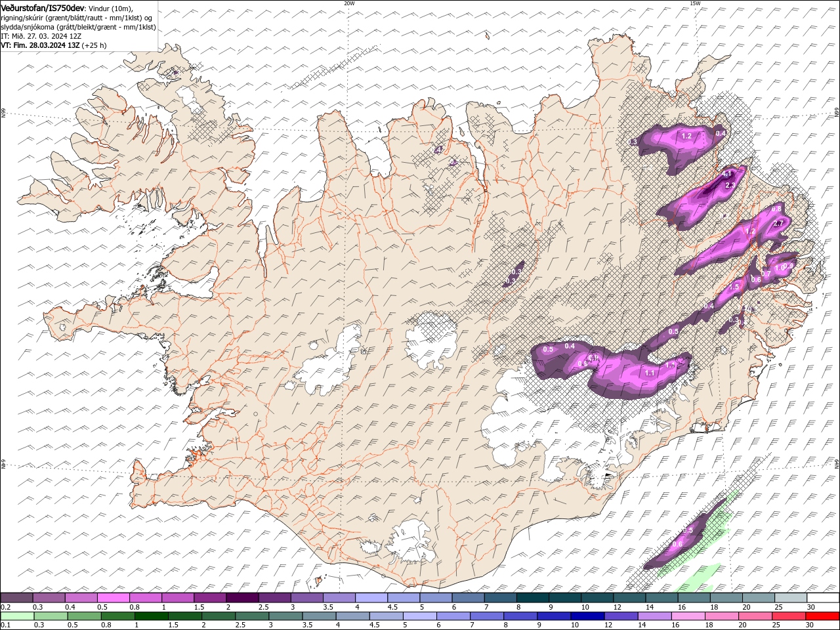Click the '2.7' snowfall value near the east coast
The height and width of the screenshot is (630, 840).
[x=779, y=224]
